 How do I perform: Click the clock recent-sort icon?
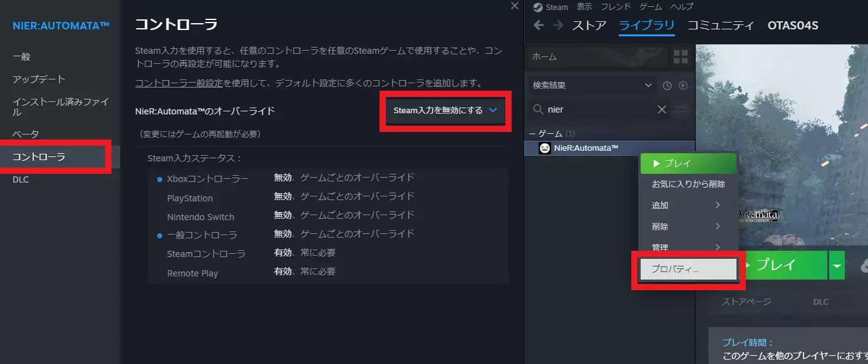point(668,85)
